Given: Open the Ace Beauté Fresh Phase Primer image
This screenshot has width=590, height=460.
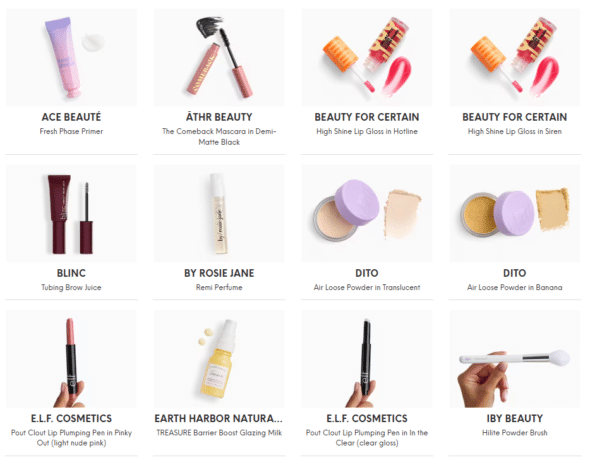Looking at the screenshot, I should click(71, 58).
